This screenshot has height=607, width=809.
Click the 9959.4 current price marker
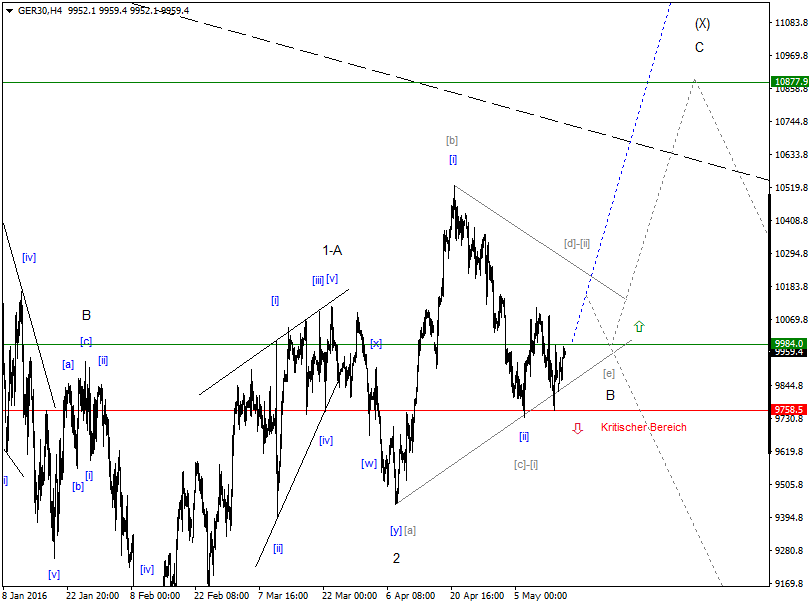[x=789, y=352]
